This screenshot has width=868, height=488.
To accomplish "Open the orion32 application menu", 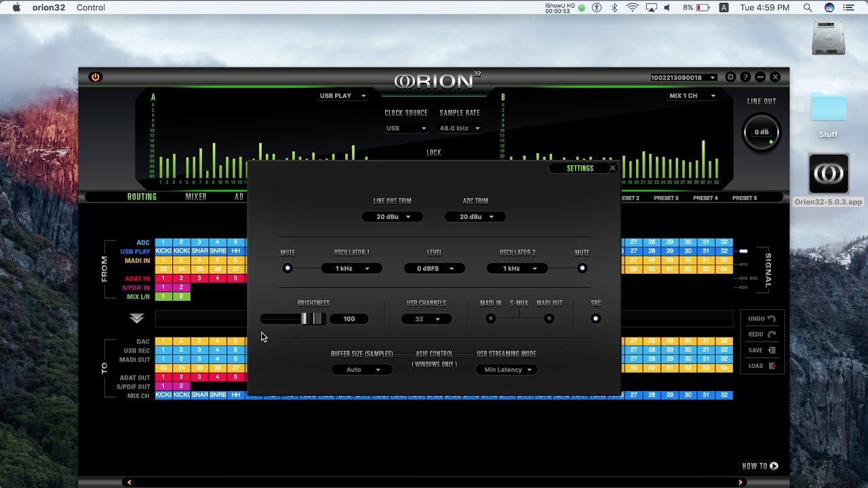I will pyautogui.click(x=48, y=7).
